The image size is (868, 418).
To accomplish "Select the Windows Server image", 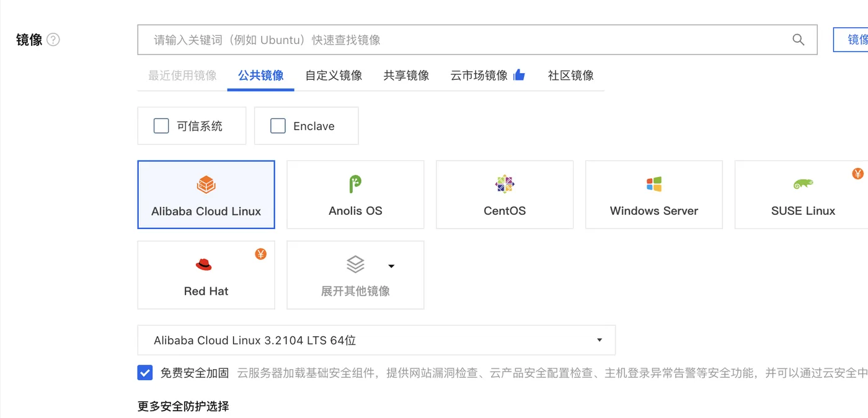I will (653, 194).
